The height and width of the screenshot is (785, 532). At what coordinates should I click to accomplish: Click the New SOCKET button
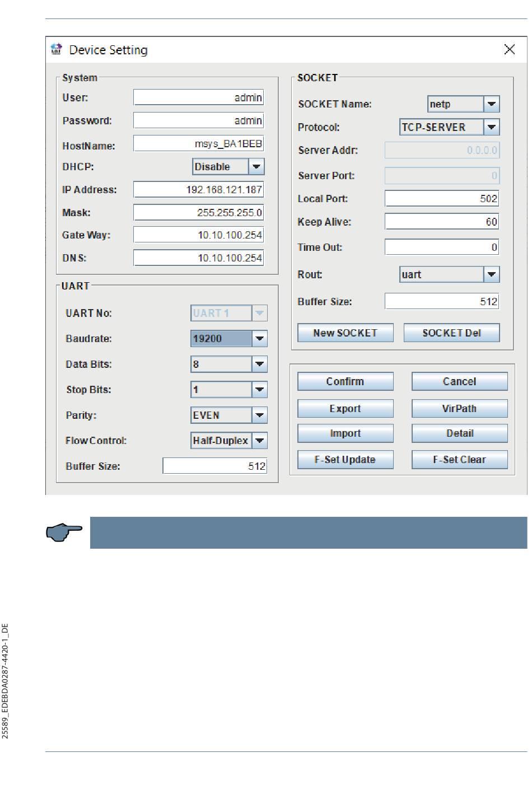coord(345,333)
